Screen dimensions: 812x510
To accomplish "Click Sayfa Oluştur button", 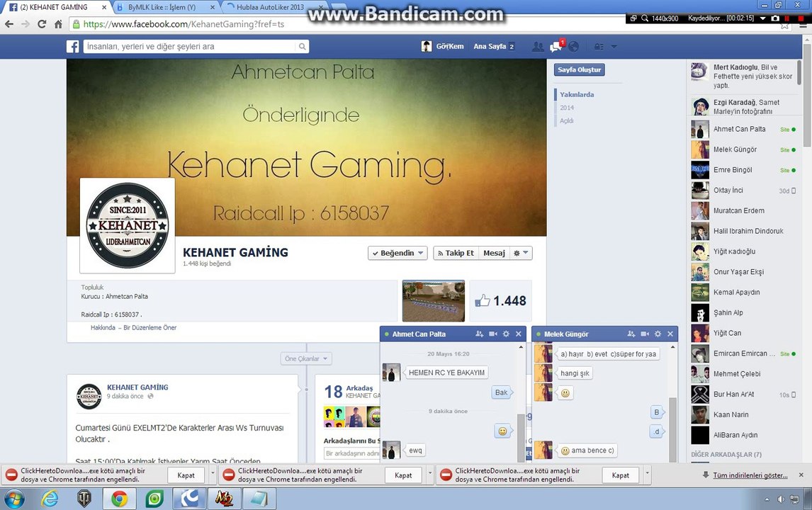I will coord(580,69).
